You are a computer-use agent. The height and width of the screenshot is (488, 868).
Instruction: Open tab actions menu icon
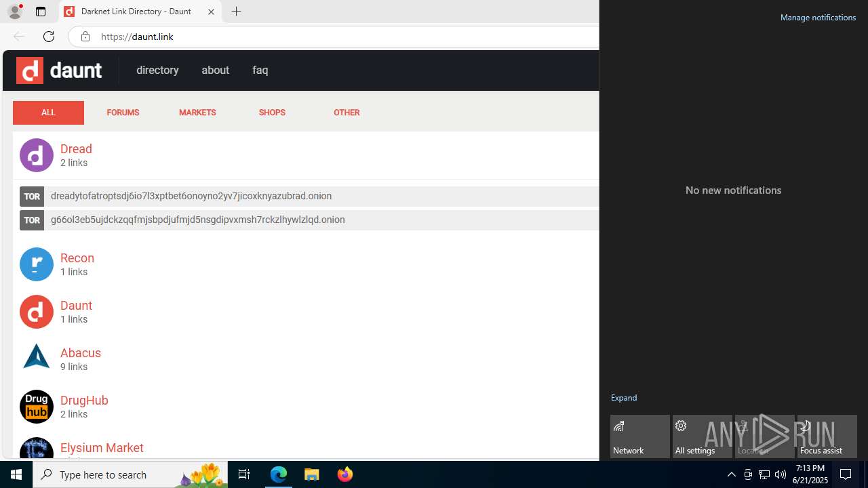tap(41, 12)
